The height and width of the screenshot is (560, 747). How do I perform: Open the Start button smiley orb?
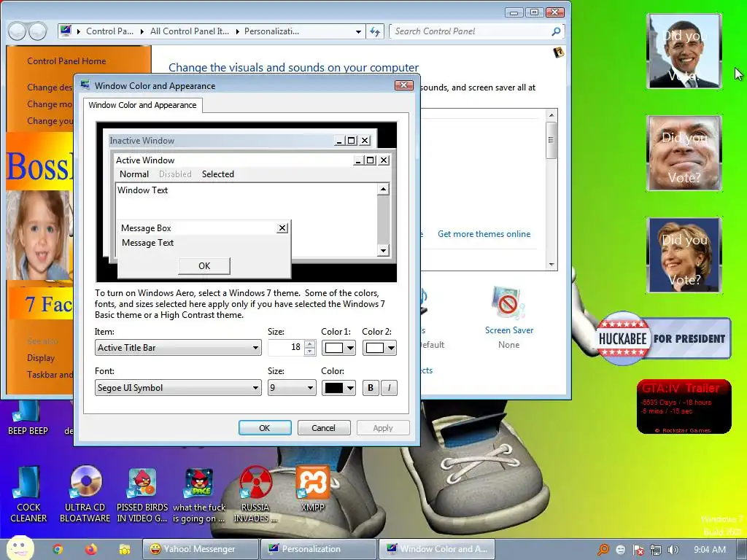pyautogui.click(x=20, y=548)
